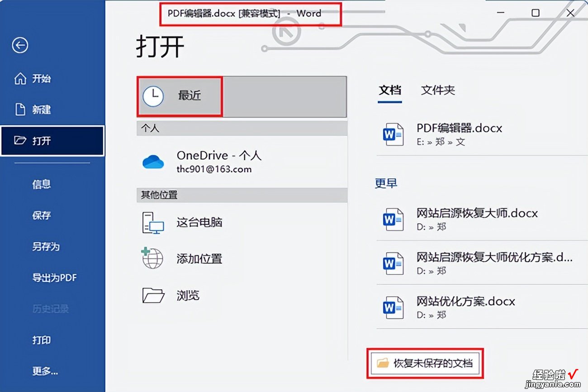Screen dimensions: 588x392
Task: Select the 最近 location
Action: (x=242, y=96)
